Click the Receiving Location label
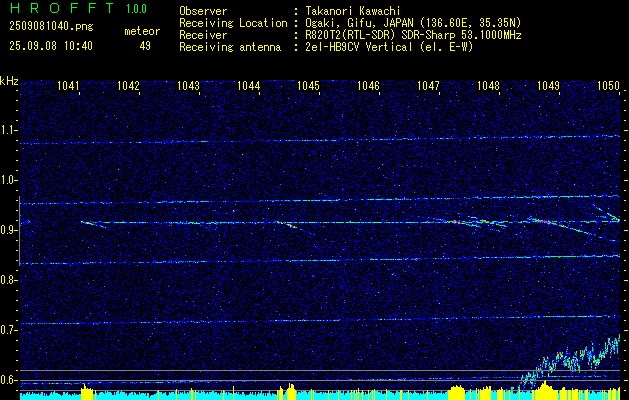The height and width of the screenshot is (400, 629). tap(233, 23)
